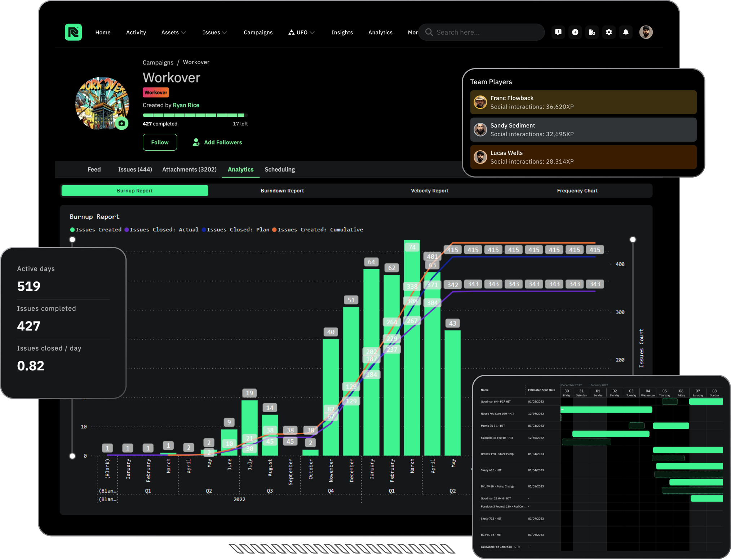Open the UFO menu triangle icon
731x560 pixels.
(x=291, y=32)
